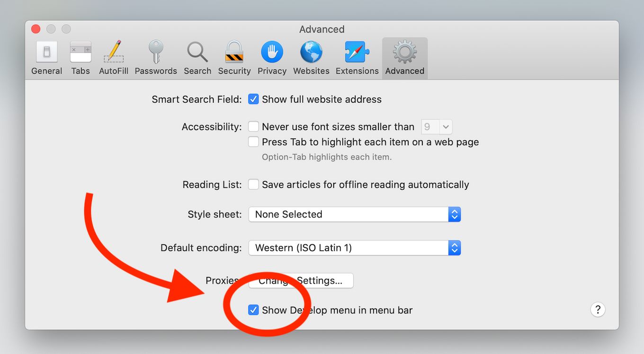Image resolution: width=644 pixels, height=354 pixels.
Task: Enable Save articles for offline reading
Action: [253, 185]
